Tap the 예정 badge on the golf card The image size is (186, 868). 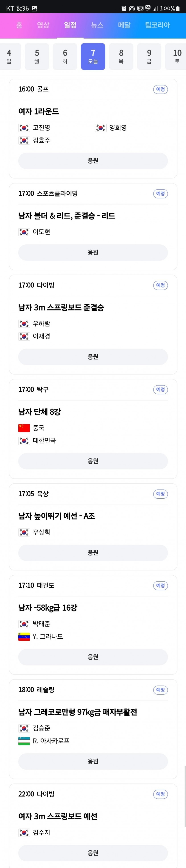click(160, 89)
